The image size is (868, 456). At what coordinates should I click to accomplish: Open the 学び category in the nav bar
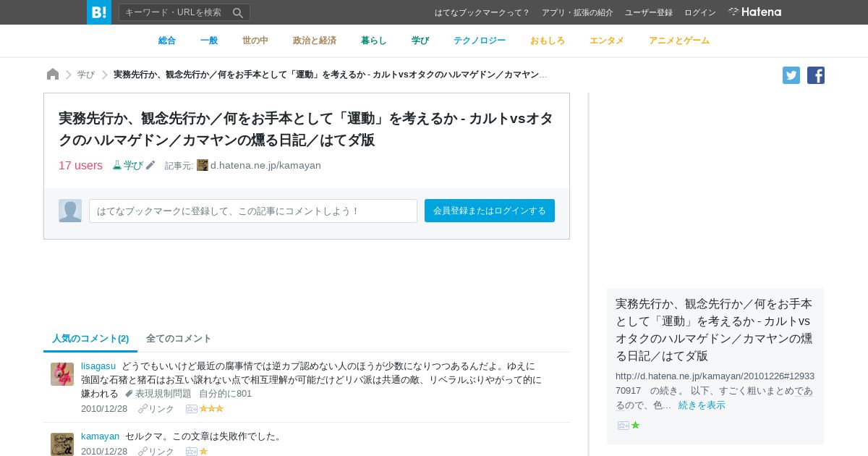coord(420,41)
